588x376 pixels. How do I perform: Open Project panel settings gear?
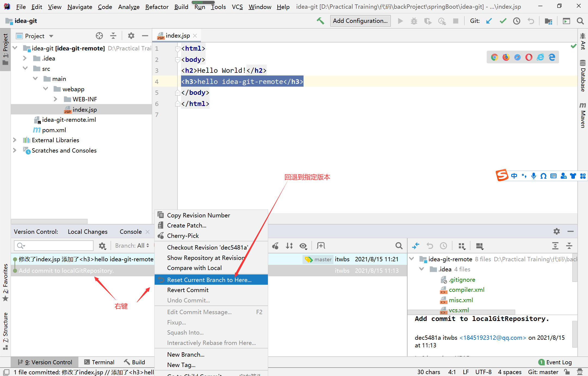click(x=131, y=36)
